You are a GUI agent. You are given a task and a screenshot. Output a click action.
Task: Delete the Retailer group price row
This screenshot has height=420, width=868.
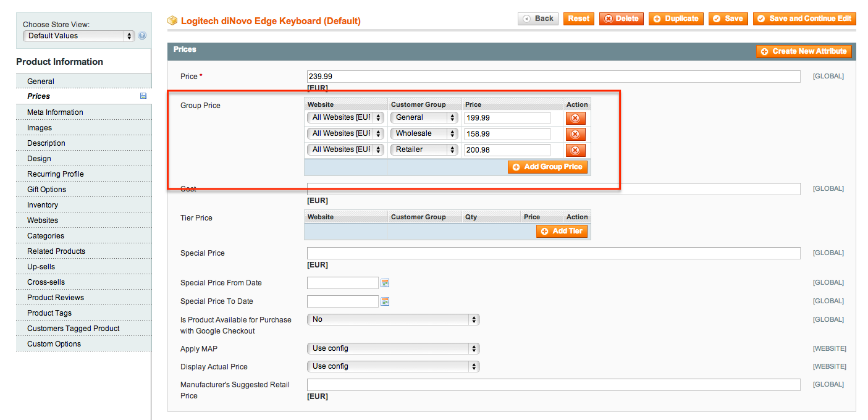point(575,150)
